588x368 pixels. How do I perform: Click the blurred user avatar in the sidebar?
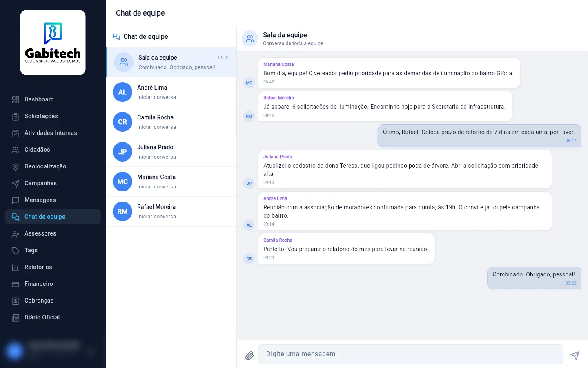(x=15, y=351)
